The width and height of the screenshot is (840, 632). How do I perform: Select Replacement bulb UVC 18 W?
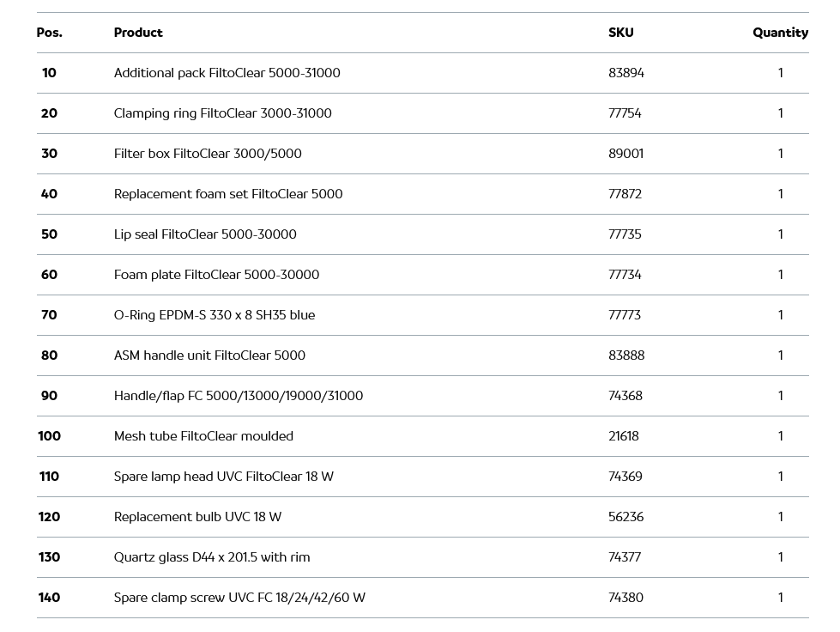197,517
